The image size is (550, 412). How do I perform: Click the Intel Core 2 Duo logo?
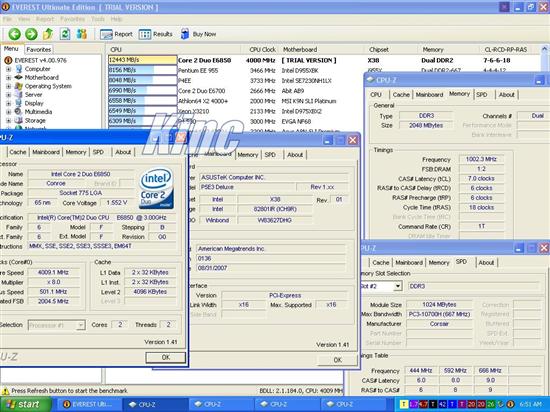[156, 188]
